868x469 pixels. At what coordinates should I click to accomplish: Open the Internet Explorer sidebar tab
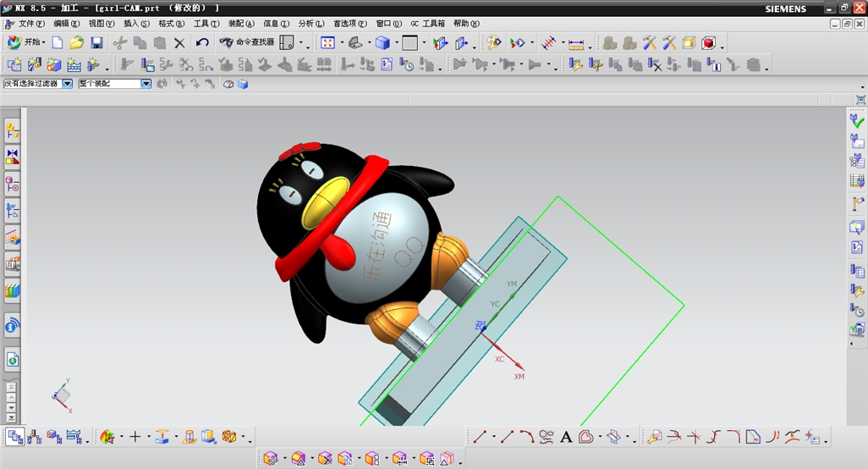pos(12,360)
